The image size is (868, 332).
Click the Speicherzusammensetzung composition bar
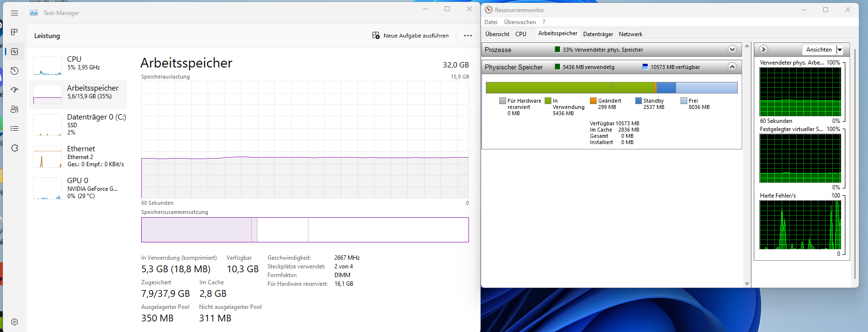point(305,230)
